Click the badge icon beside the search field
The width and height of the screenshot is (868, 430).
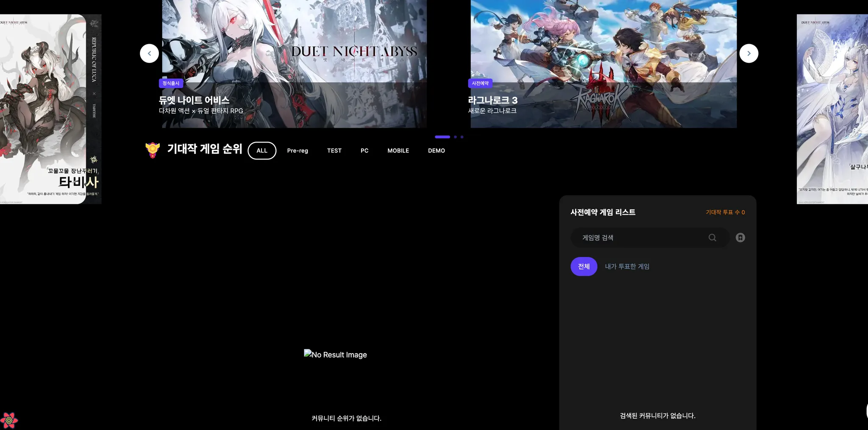click(x=740, y=237)
